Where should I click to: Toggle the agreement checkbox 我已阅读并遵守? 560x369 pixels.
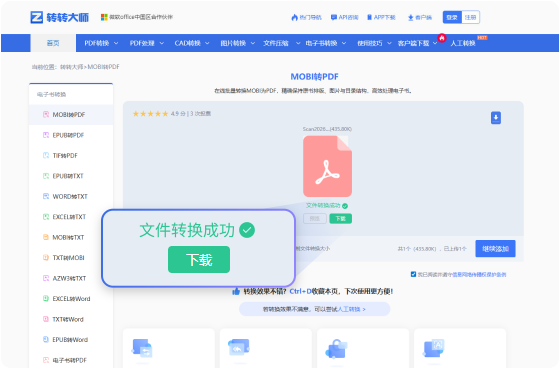(413, 274)
